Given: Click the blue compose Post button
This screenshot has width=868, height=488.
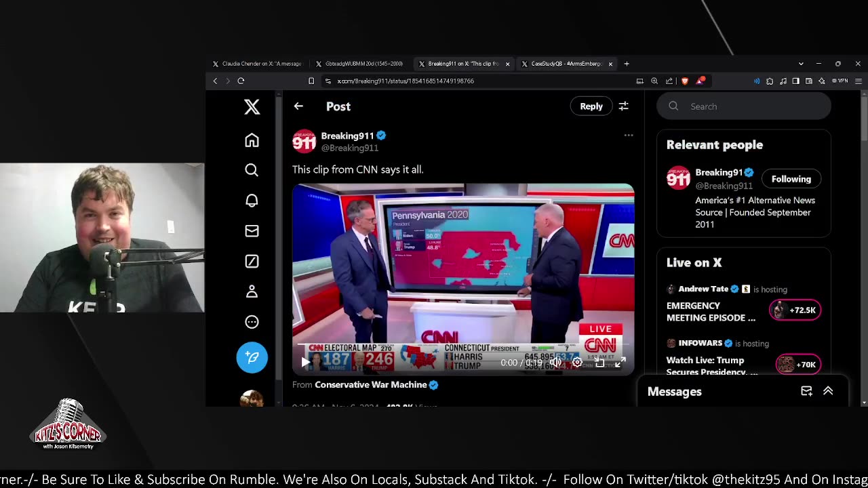Looking at the screenshot, I should coord(252,357).
